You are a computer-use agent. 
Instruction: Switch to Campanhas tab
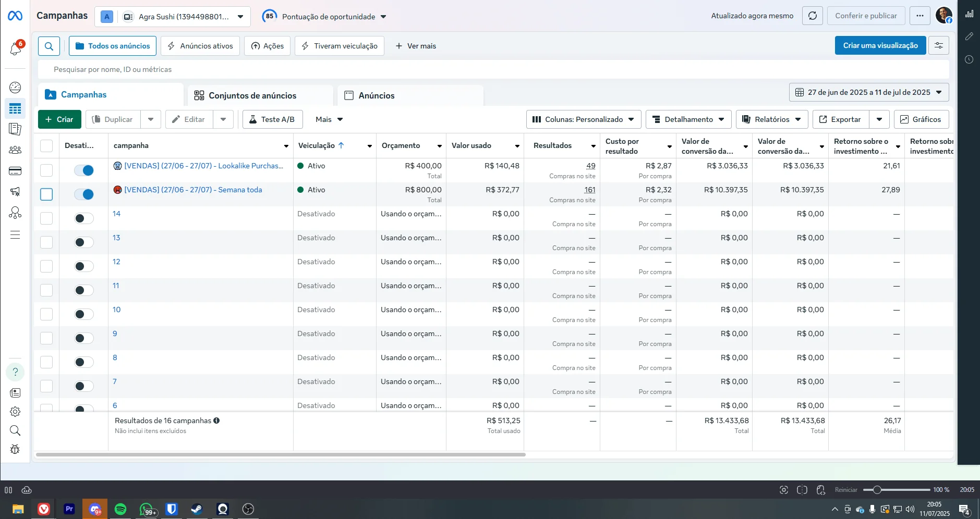point(111,95)
